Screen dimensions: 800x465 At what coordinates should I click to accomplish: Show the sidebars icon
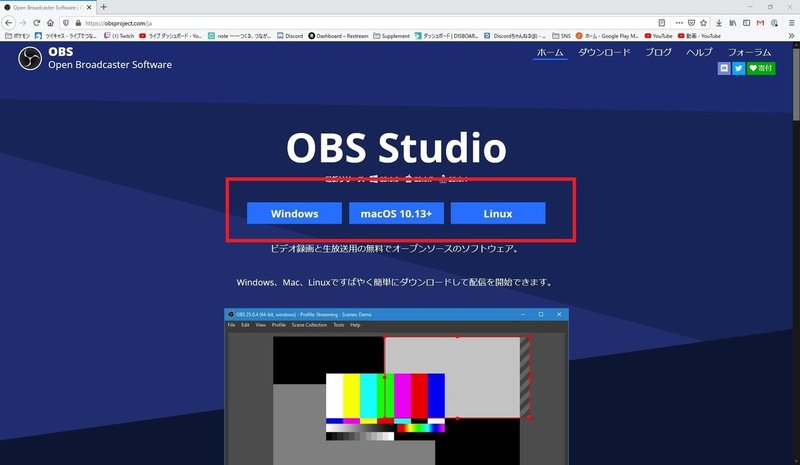coord(746,23)
